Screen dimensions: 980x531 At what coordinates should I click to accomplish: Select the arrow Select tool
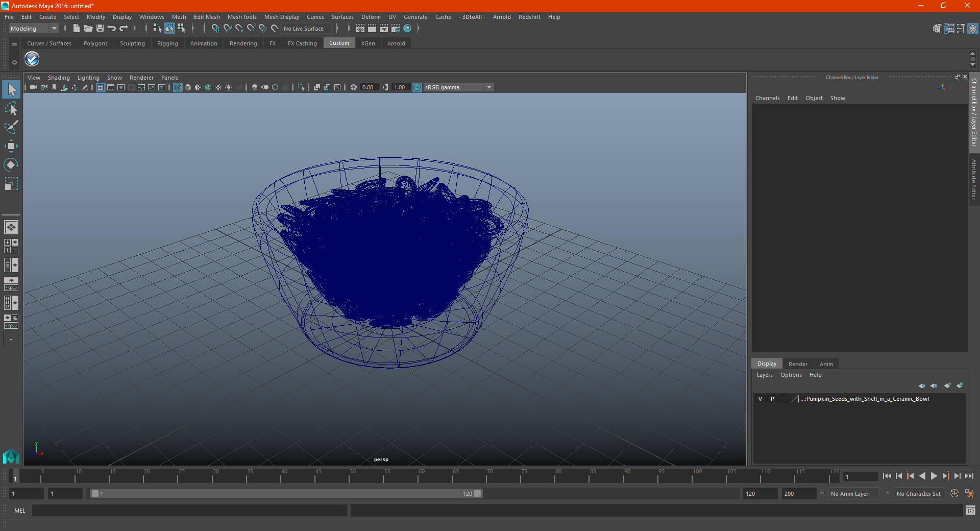11,89
